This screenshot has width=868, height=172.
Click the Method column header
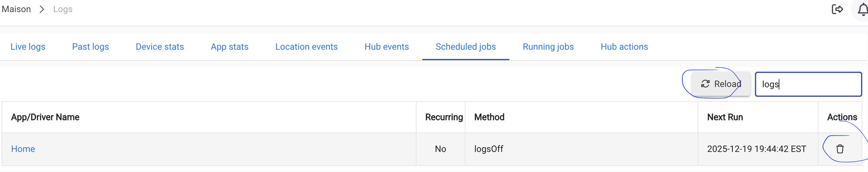tap(489, 117)
